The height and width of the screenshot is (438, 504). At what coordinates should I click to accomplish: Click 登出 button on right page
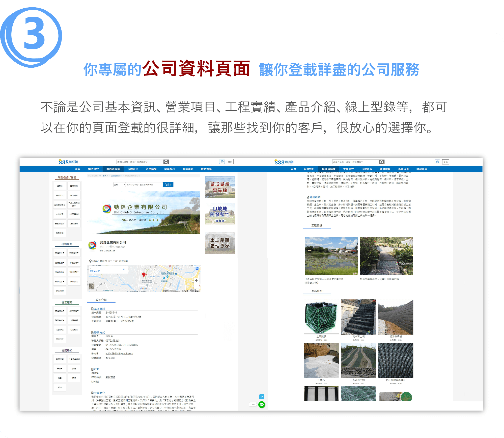pos(446,162)
